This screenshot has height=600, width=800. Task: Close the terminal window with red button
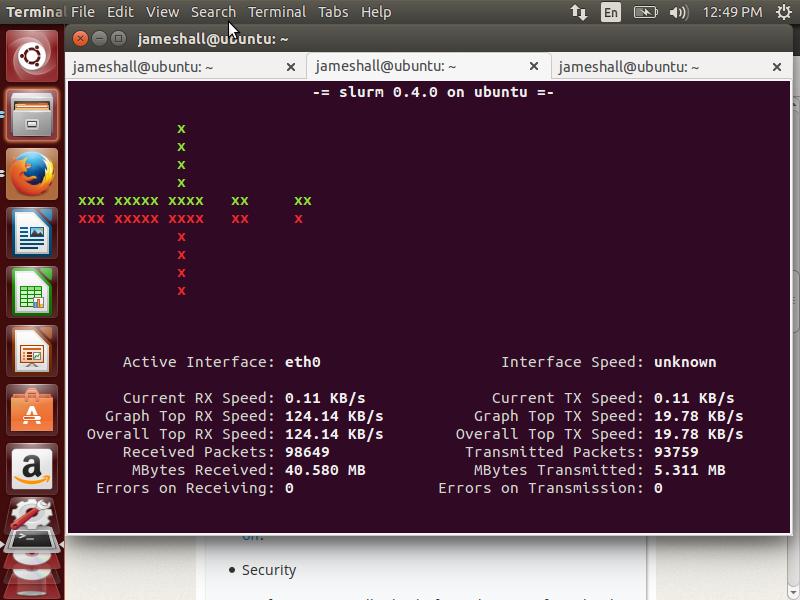tap(80, 38)
